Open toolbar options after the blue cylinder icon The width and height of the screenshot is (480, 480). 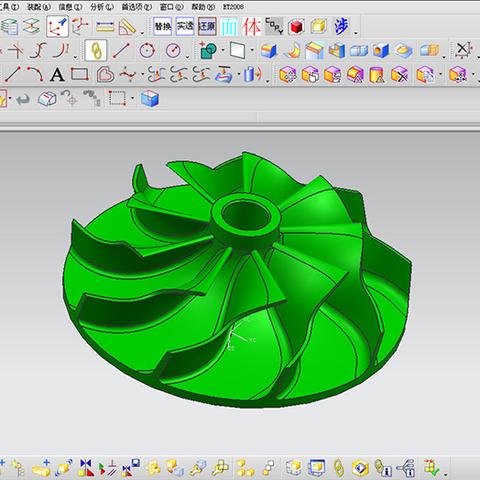click(268, 80)
